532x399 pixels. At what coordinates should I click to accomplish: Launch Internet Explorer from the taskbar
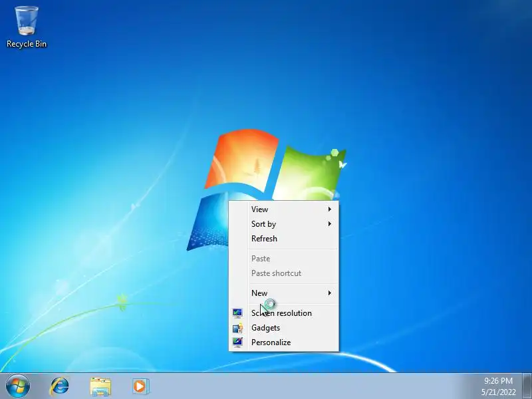pos(60,386)
